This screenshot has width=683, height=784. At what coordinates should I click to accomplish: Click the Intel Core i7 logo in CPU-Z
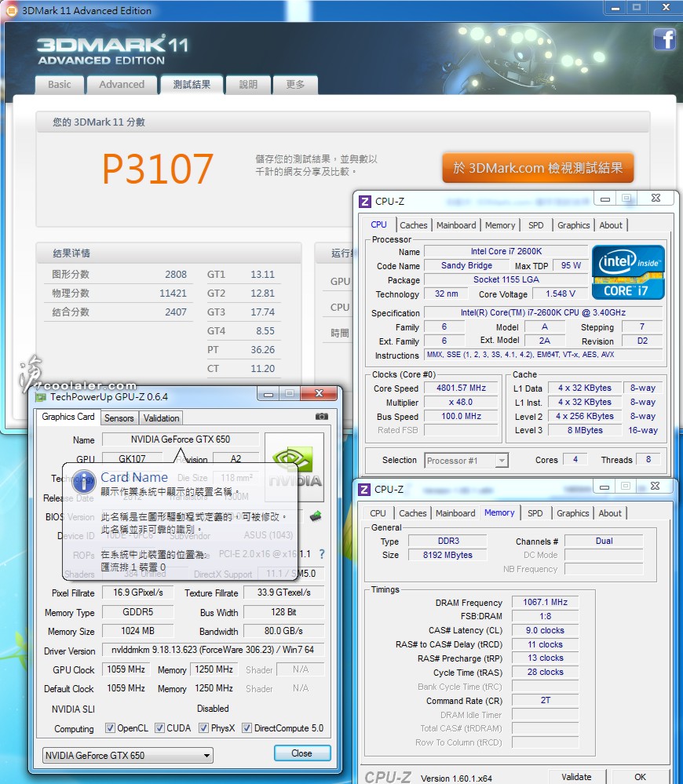tap(628, 272)
